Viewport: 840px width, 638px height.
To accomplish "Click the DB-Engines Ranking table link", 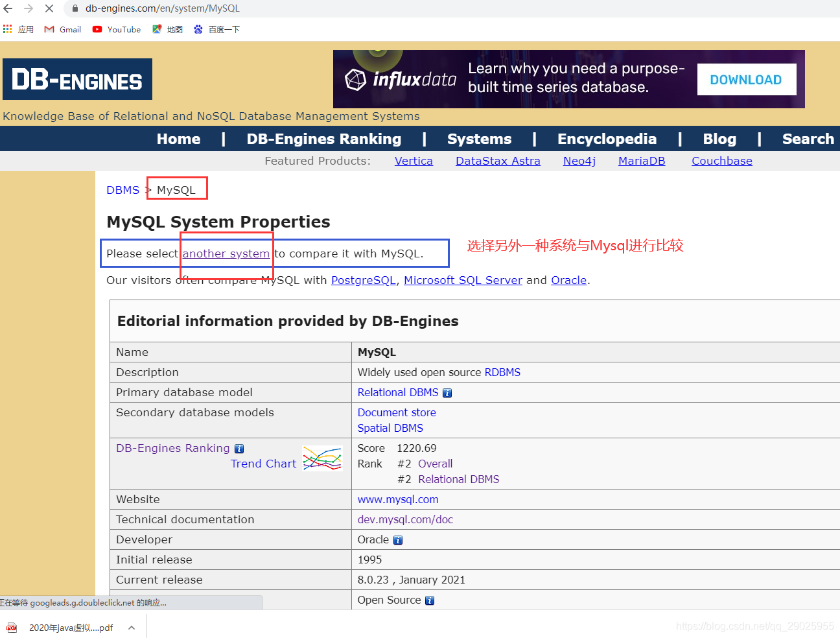I will click(173, 448).
